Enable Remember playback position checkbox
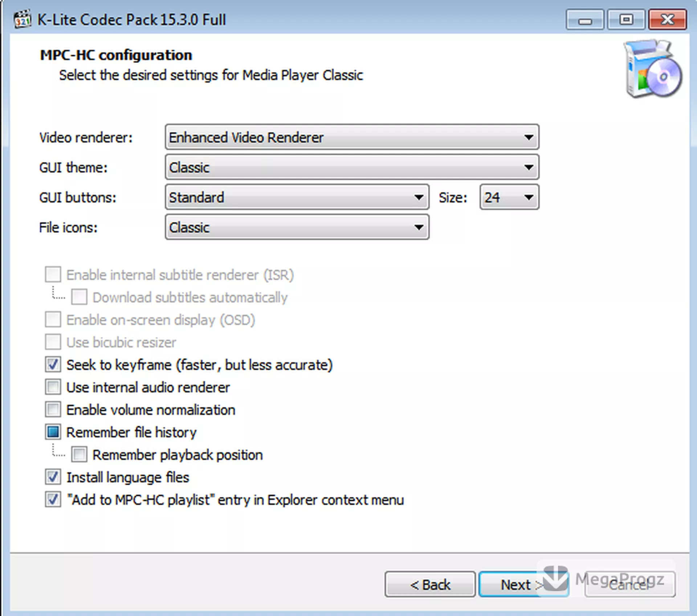 point(79,455)
